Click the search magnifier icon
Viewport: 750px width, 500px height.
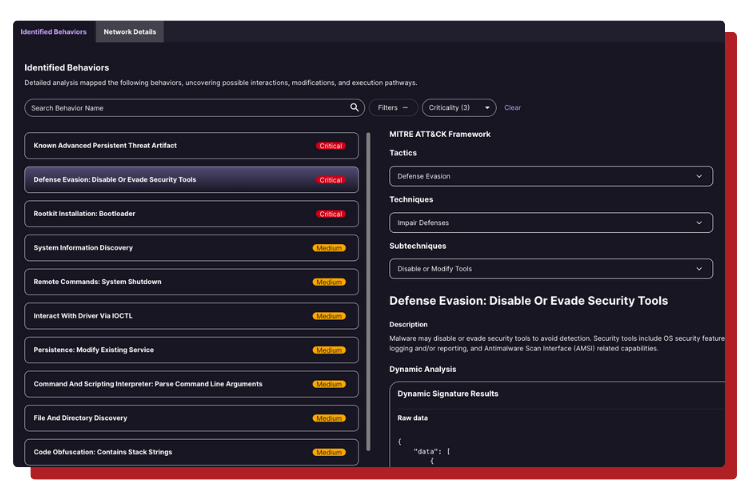pos(354,108)
